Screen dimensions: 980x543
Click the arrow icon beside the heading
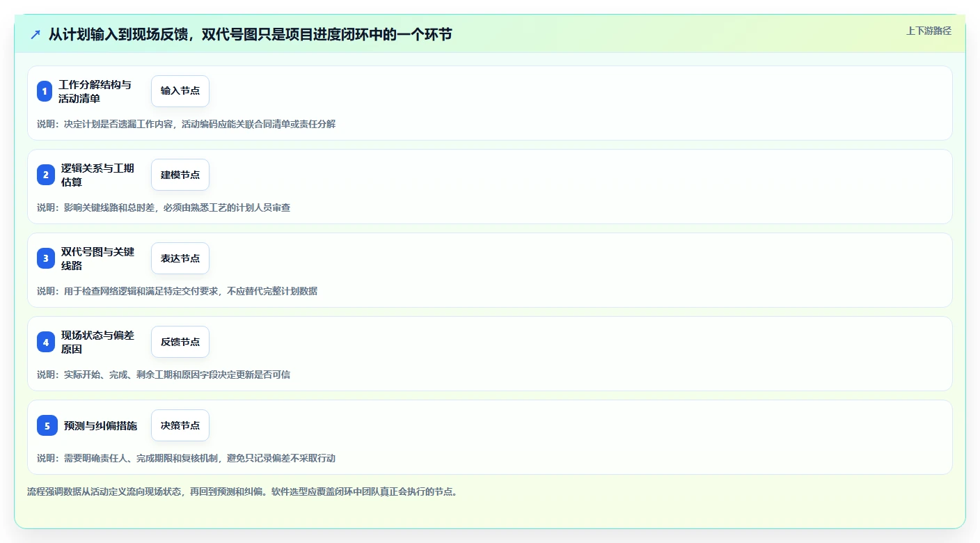tap(35, 34)
